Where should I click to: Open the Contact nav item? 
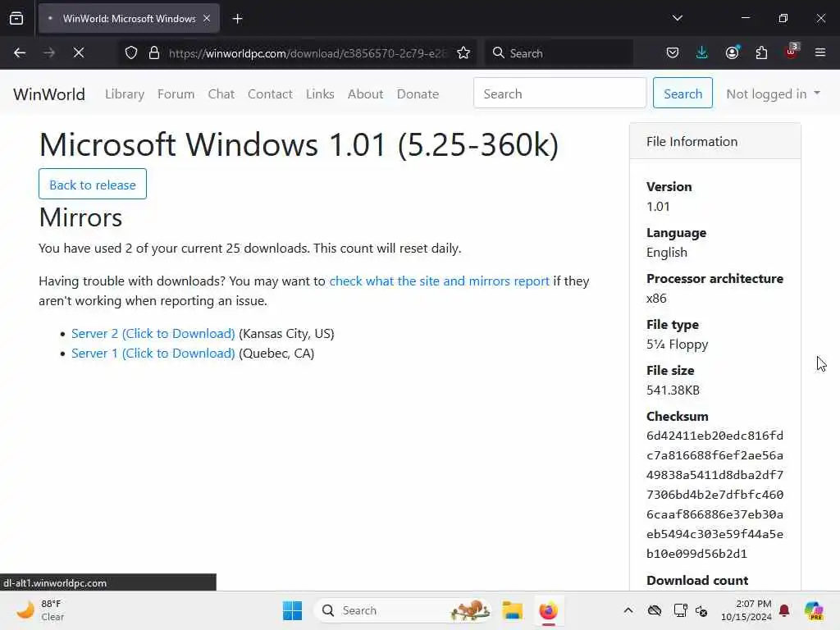[x=270, y=94]
